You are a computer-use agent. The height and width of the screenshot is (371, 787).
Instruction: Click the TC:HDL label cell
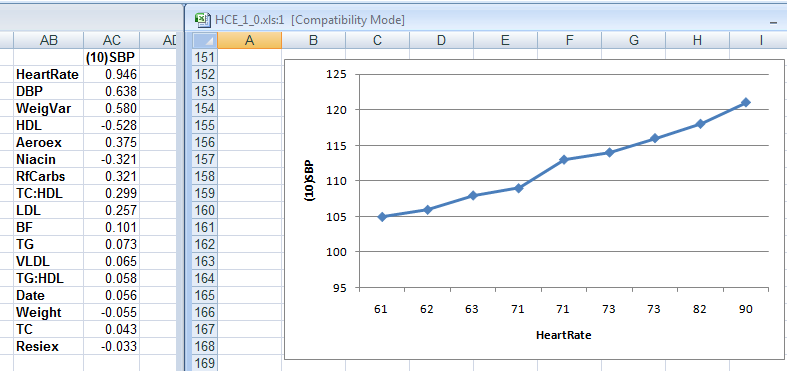(x=49, y=194)
